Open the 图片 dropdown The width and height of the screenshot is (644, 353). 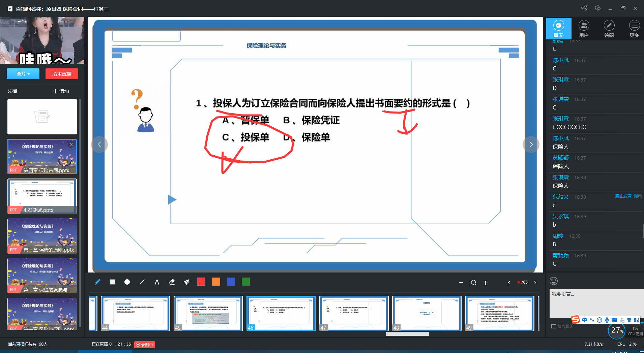point(23,74)
